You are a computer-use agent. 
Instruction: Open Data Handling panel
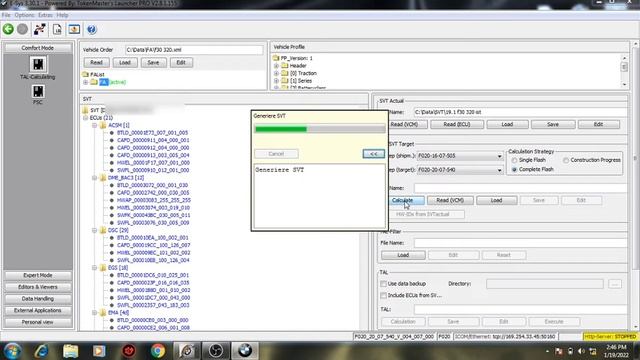coord(38,299)
